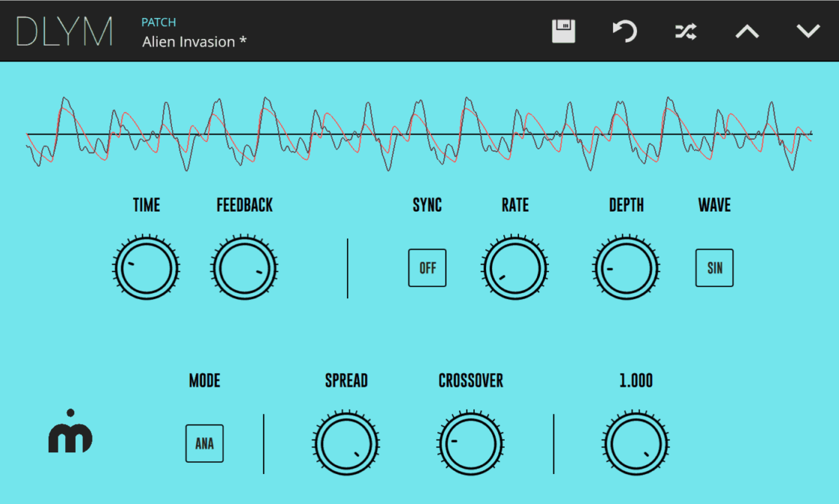
Task: Click the waveform display area
Action: point(419,131)
